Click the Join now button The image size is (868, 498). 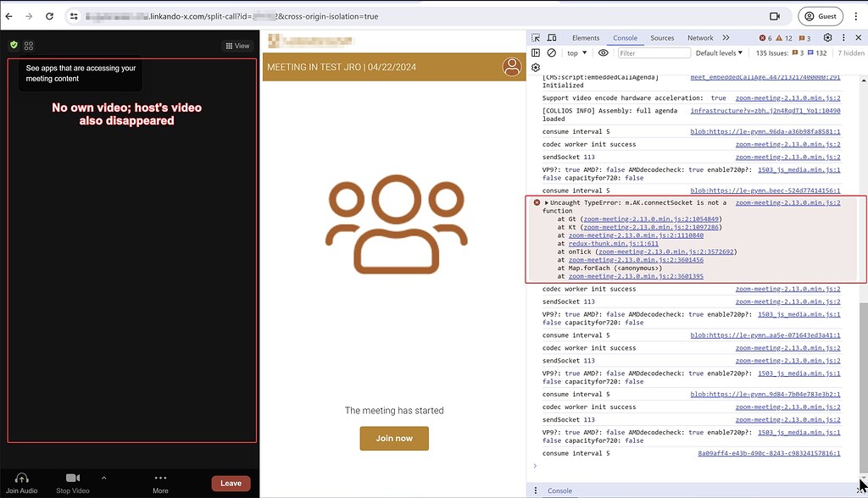pos(393,438)
